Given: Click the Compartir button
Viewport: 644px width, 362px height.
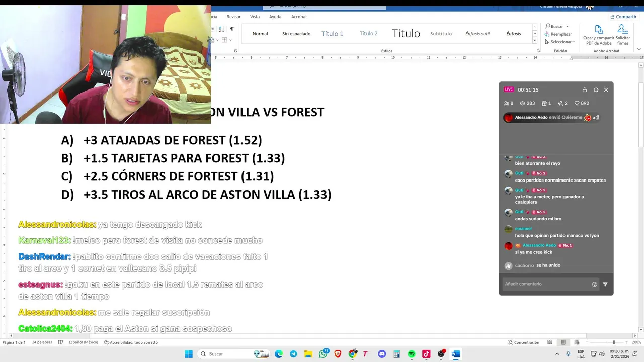Looking at the screenshot, I should (623, 17).
